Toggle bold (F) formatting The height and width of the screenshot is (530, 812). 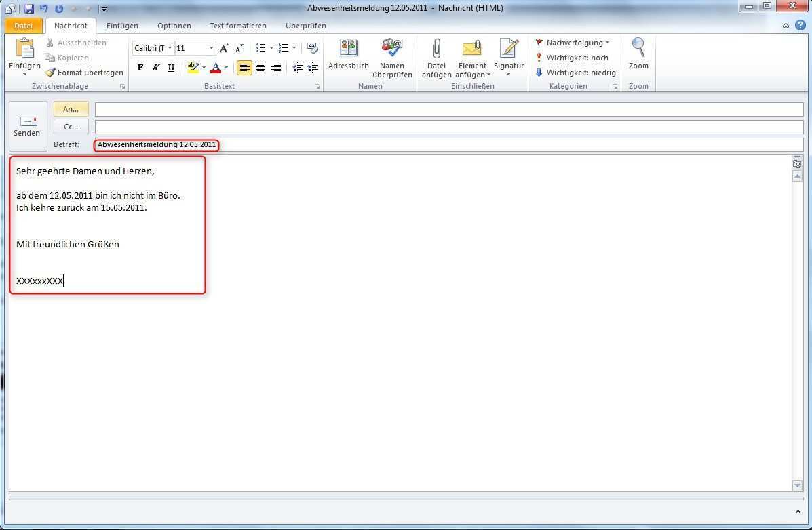140,67
